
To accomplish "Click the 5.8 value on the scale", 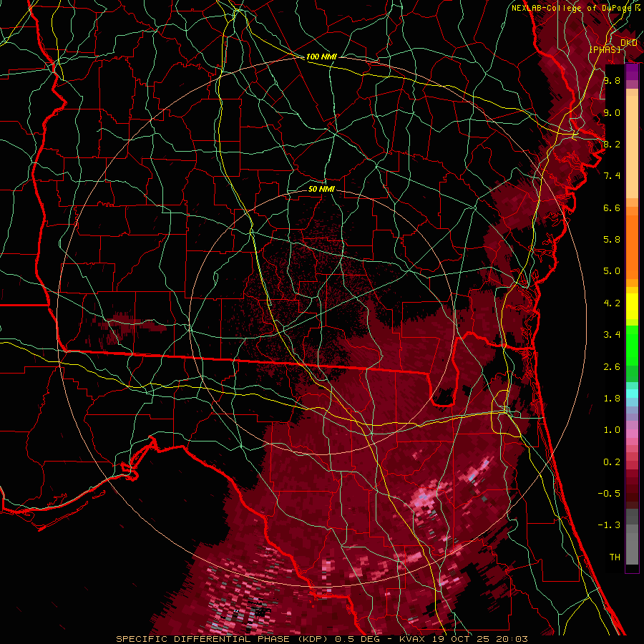I will coord(612,240).
